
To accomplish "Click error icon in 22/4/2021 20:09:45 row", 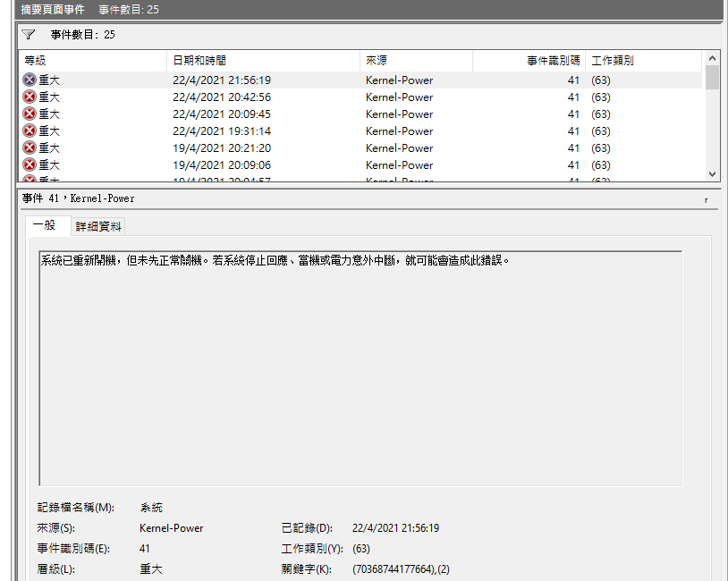I will point(30,114).
